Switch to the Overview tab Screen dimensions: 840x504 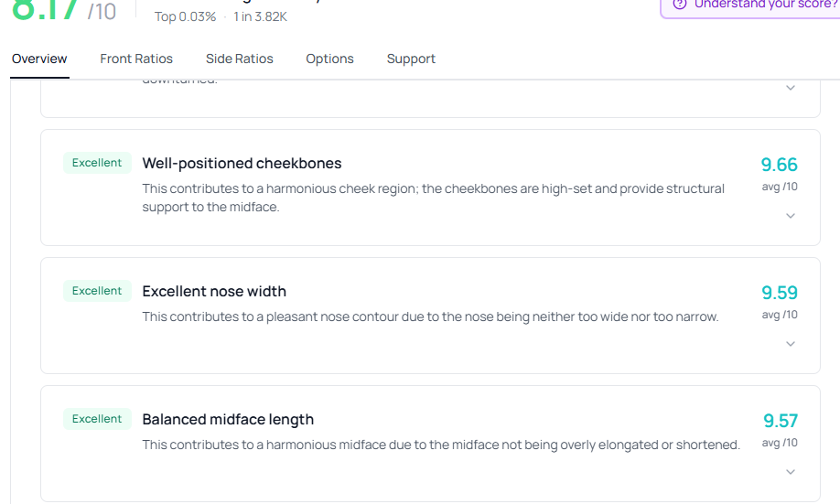click(39, 59)
